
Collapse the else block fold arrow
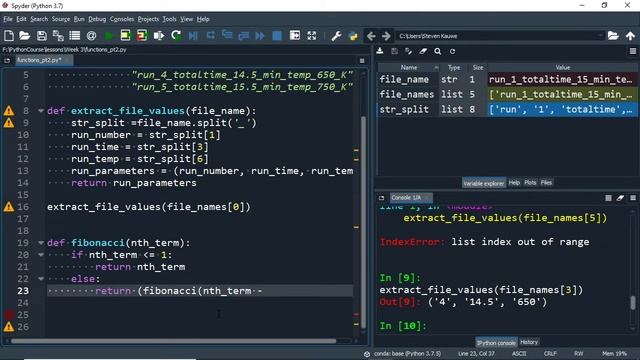tap(41, 279)
